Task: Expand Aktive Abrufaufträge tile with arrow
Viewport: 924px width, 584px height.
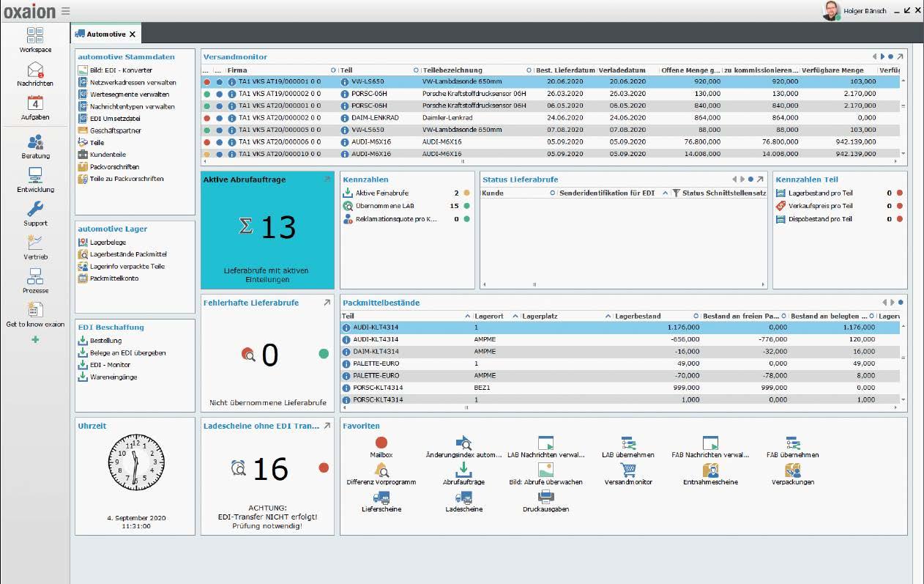Action: [327, 179]
